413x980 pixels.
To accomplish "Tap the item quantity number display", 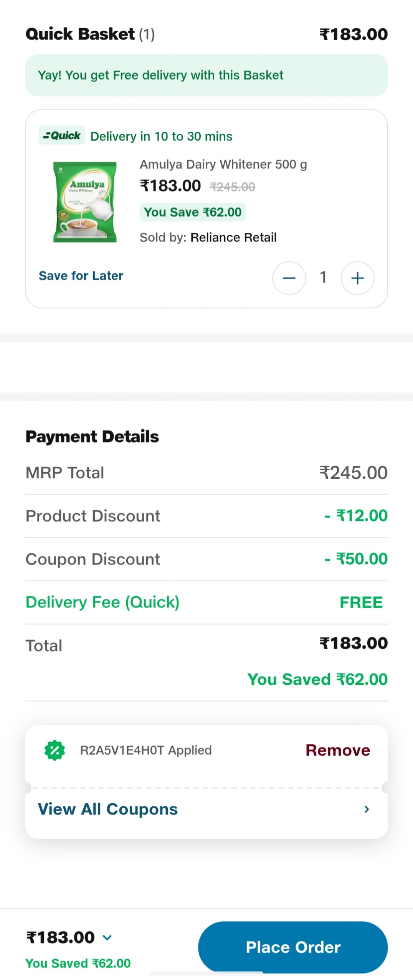I will (323, 277).
